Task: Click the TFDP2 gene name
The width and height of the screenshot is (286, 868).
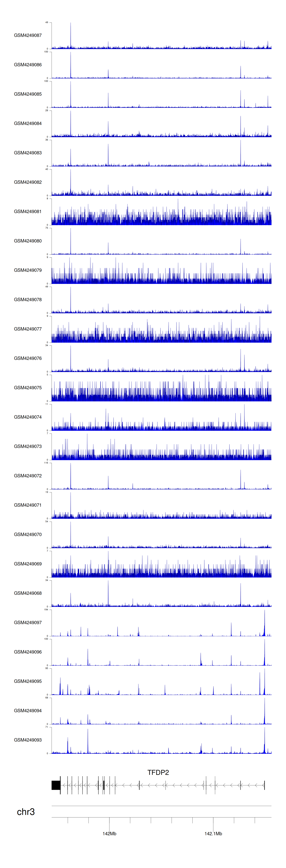Action: (158, 772)
